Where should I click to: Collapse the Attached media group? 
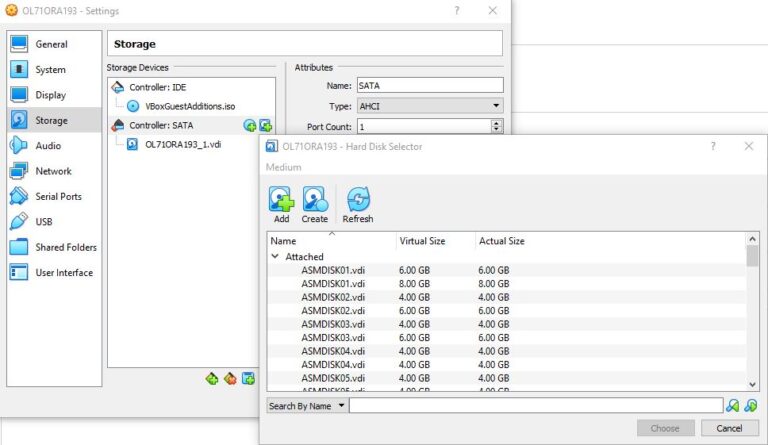click(x=275, y=257)
